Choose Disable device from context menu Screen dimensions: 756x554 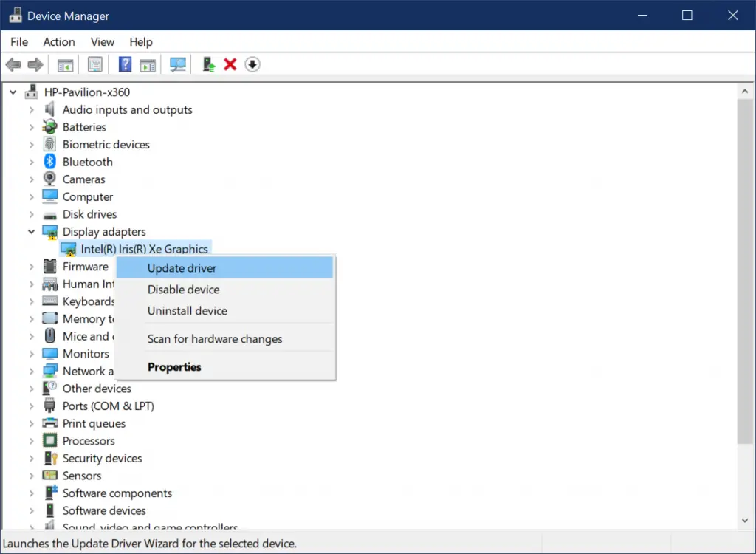tap(224, 289)
